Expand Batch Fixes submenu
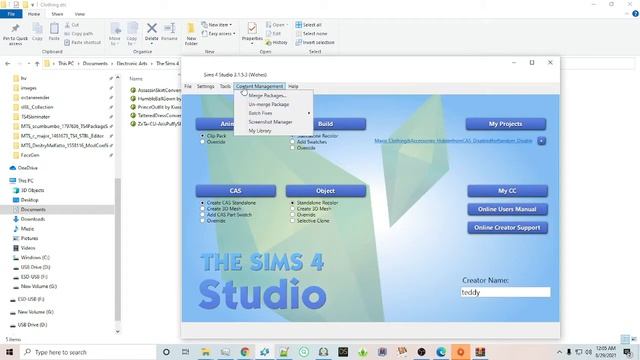This screenshot has width=640, height=360. click(273, 113)
